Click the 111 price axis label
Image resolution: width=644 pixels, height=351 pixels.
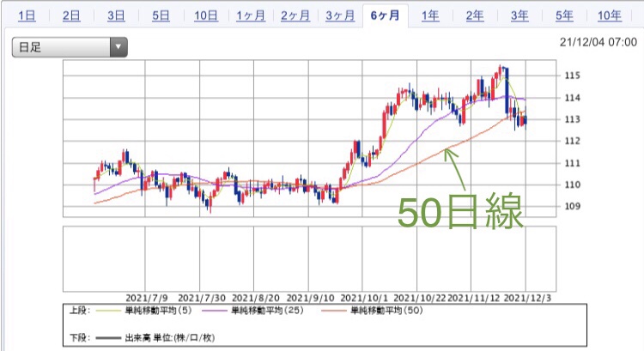pos(572,163)
